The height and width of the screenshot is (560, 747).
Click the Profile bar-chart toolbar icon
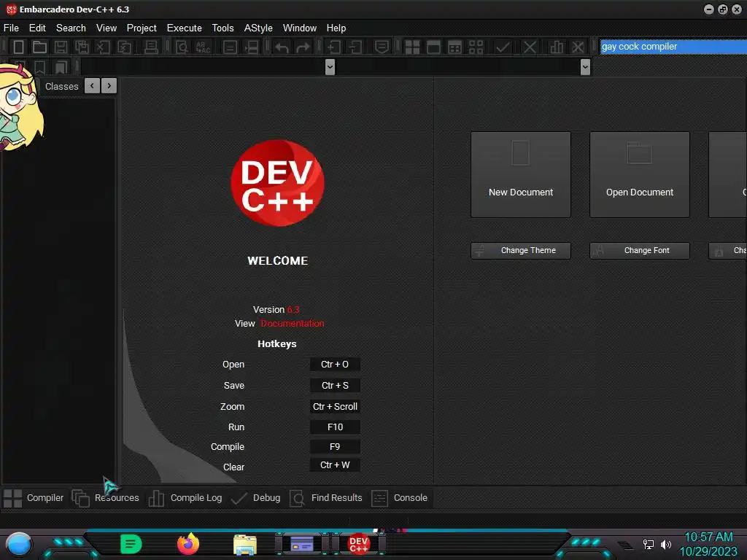pyautogui.click(x=557, y=47)
